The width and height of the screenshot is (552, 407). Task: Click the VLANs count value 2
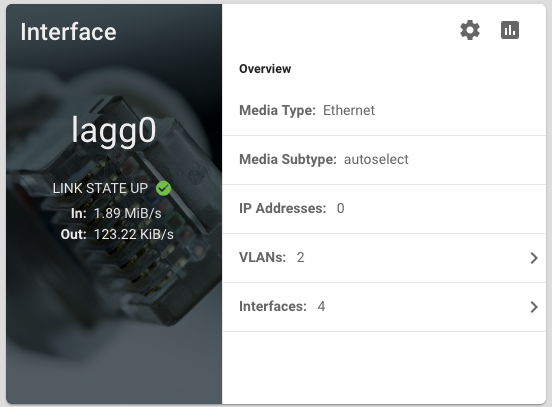[x=300, y=258]
